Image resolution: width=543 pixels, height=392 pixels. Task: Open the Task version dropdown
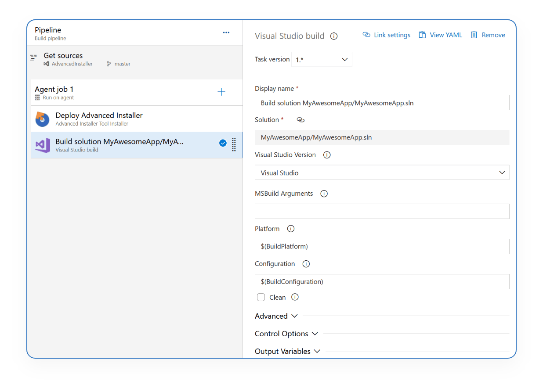click(322, 59)
